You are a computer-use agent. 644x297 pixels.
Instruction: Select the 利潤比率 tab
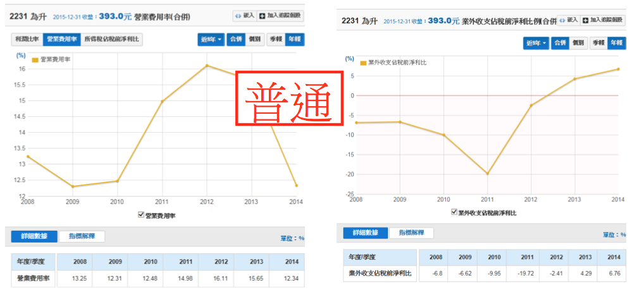coord(27,40)
